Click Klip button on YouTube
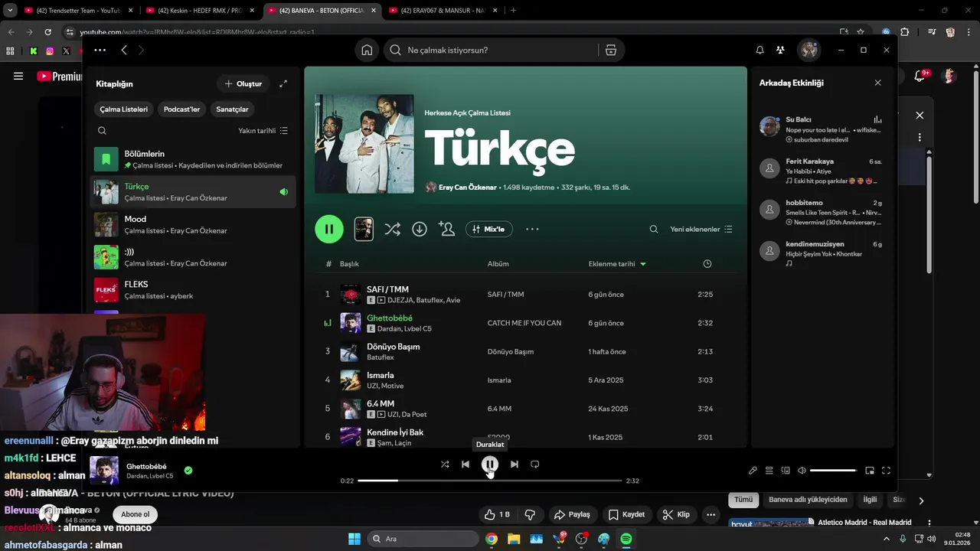The height and width of the screenshot is (551, 980). coord(676,514)
